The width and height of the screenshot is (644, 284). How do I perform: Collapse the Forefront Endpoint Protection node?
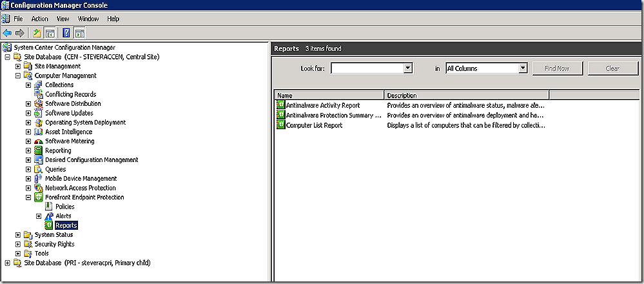pos(28,198)
